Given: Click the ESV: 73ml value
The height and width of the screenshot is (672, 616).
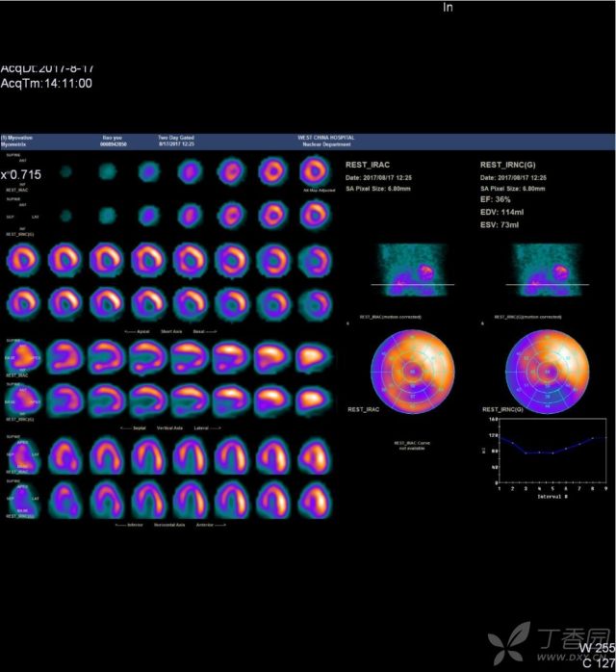Looking at the screenshot, I should tap(499, 224).
